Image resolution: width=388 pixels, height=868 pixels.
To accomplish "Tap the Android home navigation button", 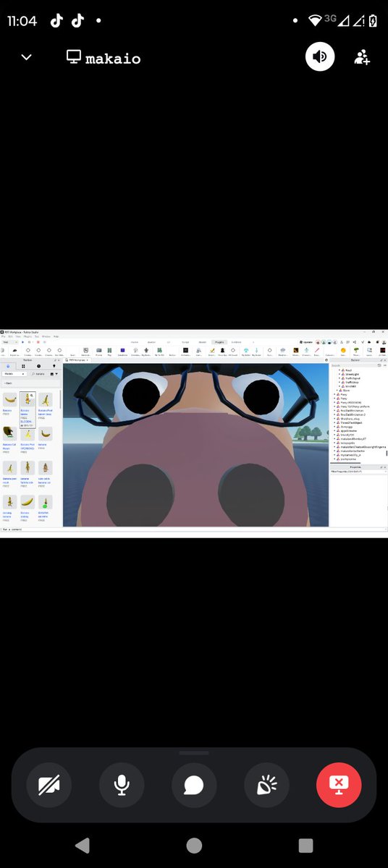I will click(x=194, y=845).
